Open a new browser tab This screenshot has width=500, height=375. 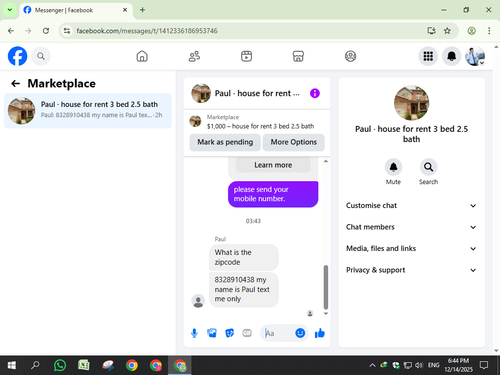coord(142,10)
